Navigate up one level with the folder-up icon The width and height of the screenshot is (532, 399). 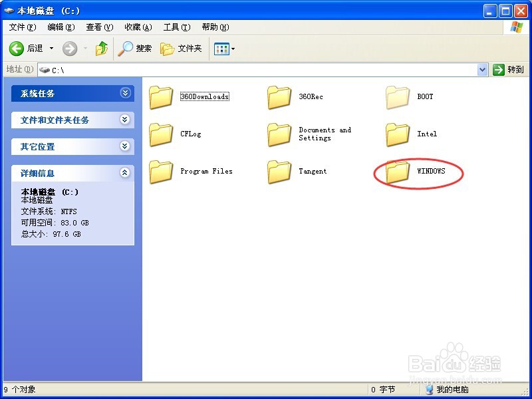(x=102, y=48)
